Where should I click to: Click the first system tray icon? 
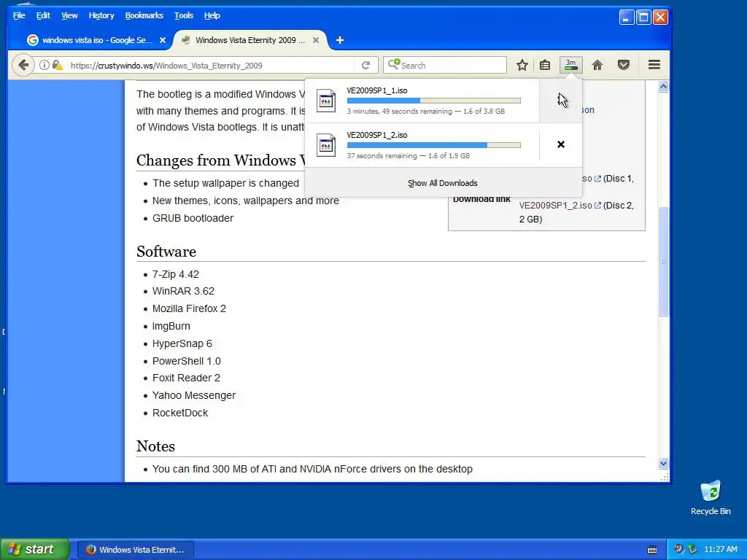click(678, 550)
